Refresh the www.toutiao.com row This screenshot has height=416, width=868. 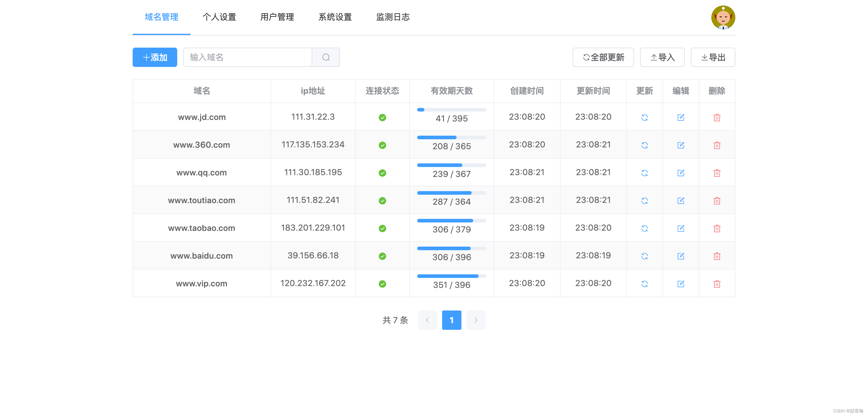[x=644, y=200]
